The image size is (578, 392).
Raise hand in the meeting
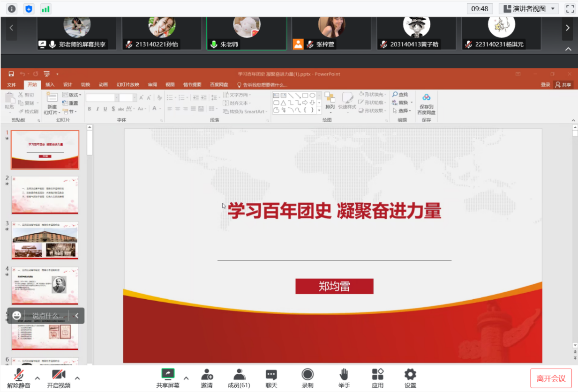pyautogui.click(x=344, y=377)
